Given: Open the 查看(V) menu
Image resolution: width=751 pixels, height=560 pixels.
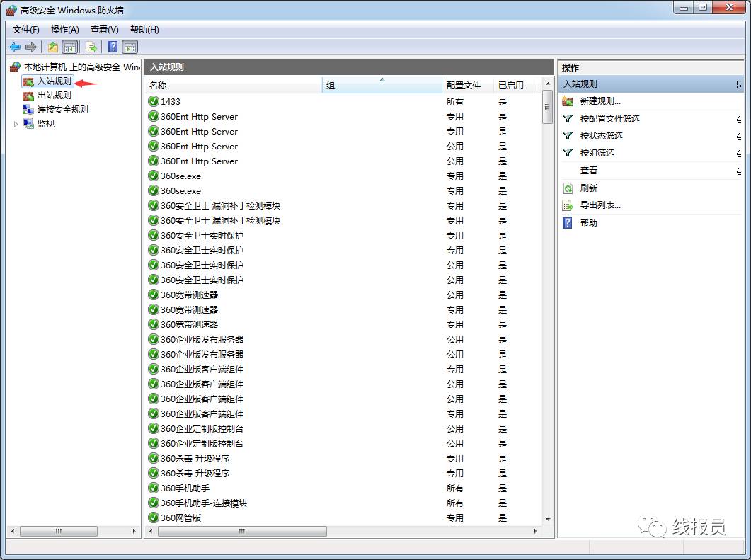Looking at the screenshot, I should click(x=105, y=30).
